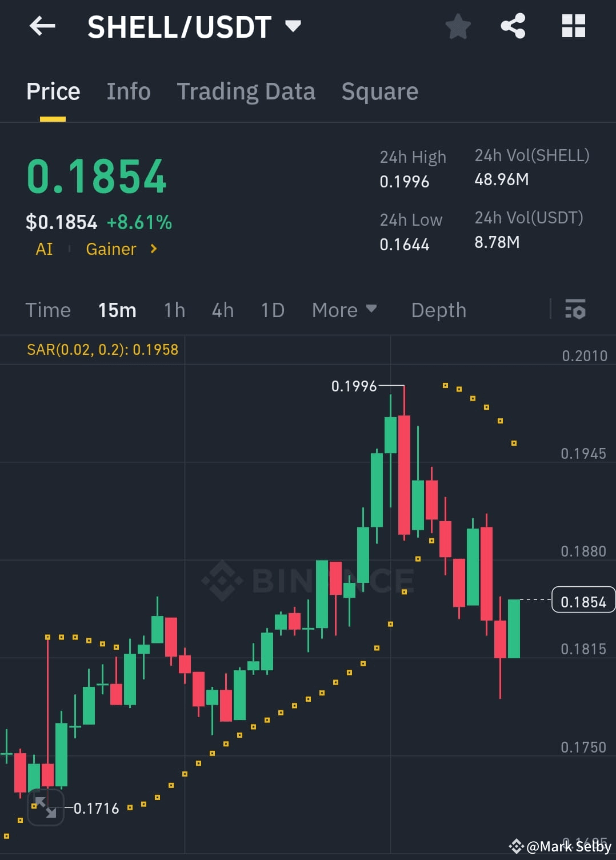Click the AI tag below the price
Screen dimensions: 616x860
(x=44, y=249)
